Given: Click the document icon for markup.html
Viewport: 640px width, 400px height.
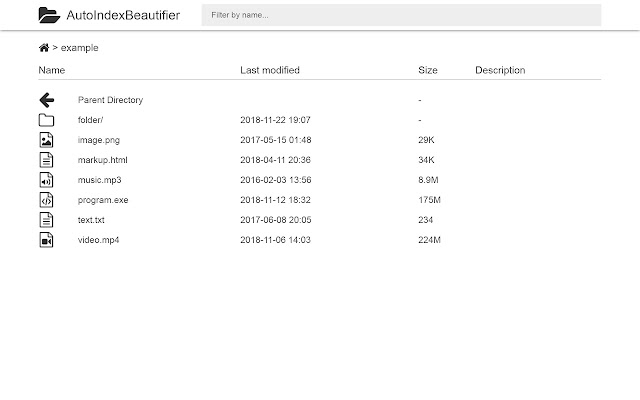Looking at the screenshot, I should 46,160.
